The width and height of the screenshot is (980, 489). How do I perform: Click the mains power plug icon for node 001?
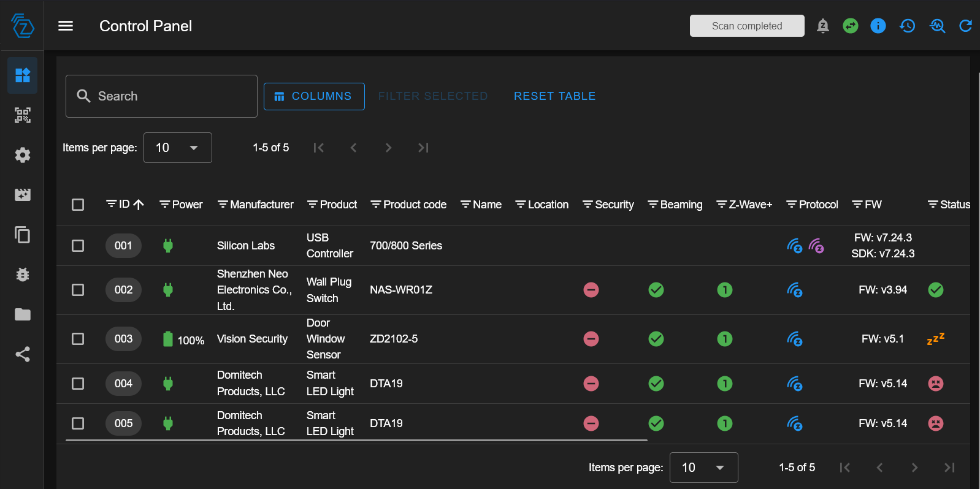tap(168, 246)
